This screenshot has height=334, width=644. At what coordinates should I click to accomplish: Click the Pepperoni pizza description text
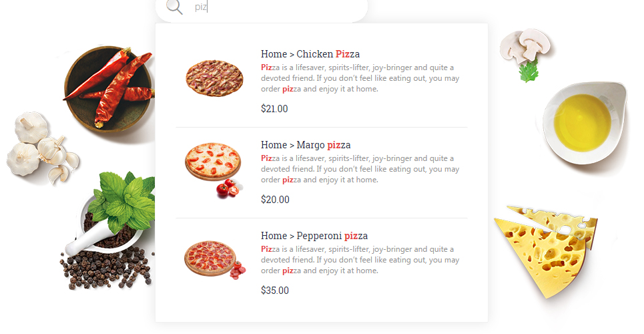click(x=360, y=260)
